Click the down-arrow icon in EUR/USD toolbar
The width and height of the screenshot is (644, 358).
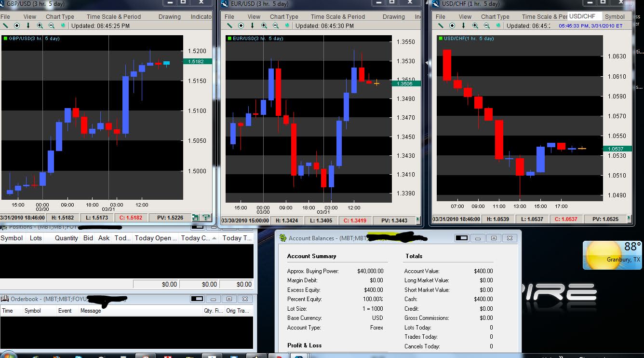click(252, 26)
